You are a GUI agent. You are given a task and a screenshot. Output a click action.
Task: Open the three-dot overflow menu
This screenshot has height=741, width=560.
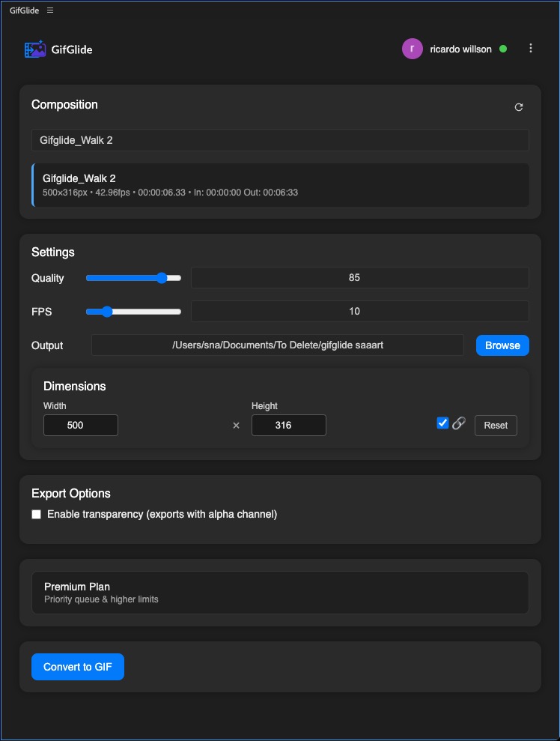[531, 48]
